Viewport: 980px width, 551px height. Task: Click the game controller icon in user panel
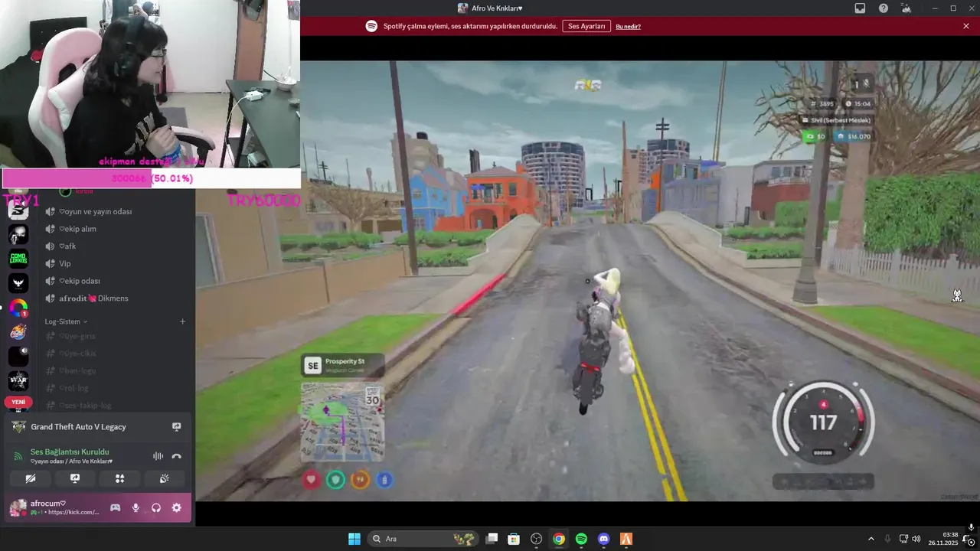(115, 507)
